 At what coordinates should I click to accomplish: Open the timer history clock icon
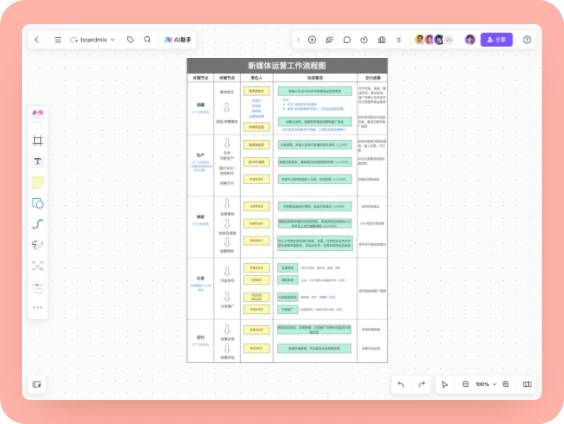coord(364,40)
